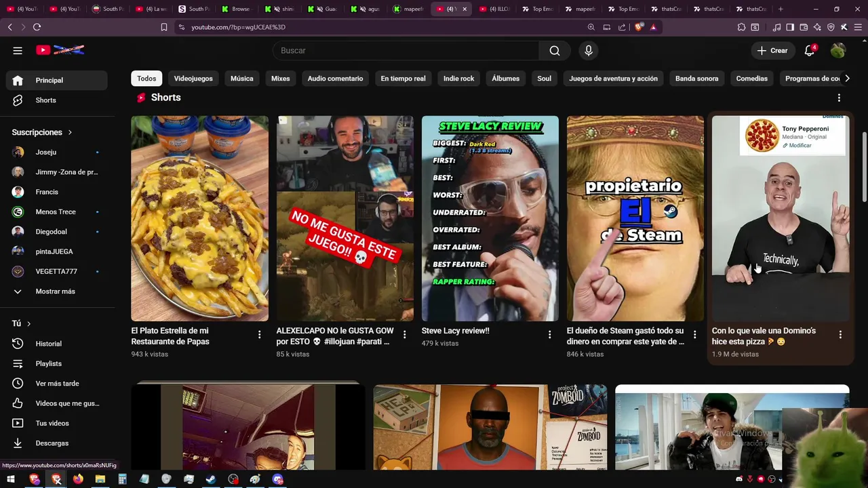This screenshot has height=488, width=868.
Task: Open browser zoom control icon
Action: point(591,27)
